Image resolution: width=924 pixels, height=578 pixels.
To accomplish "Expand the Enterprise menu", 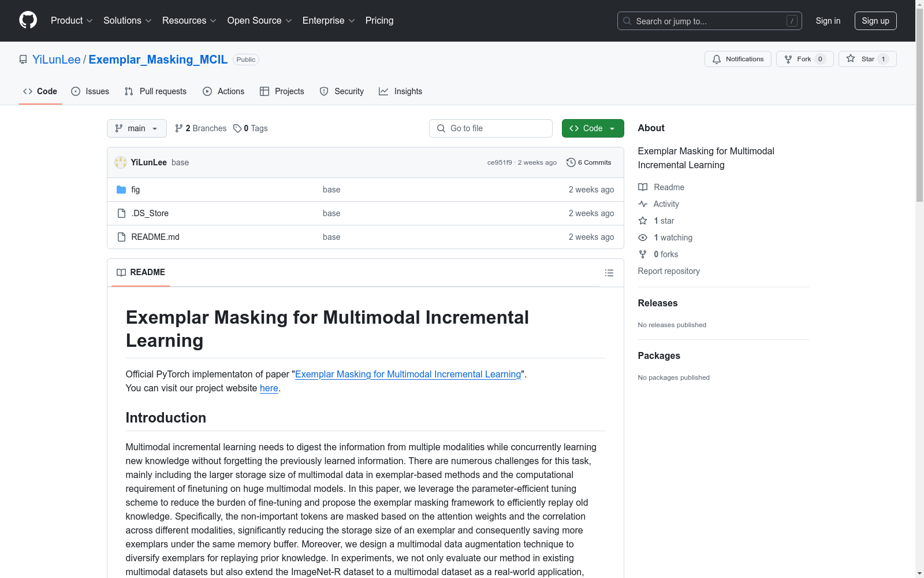I will tap(329, 20).
